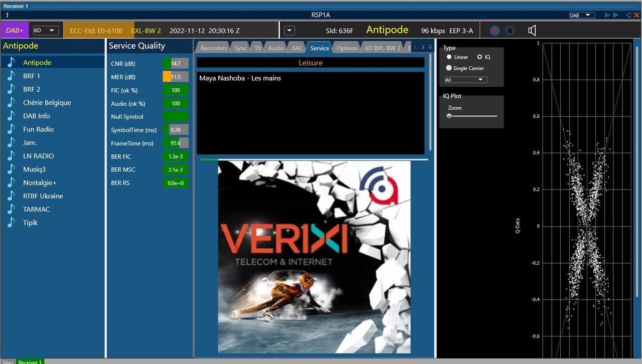Click the music note icon beside TARMAC

click(x=11, y=209)
